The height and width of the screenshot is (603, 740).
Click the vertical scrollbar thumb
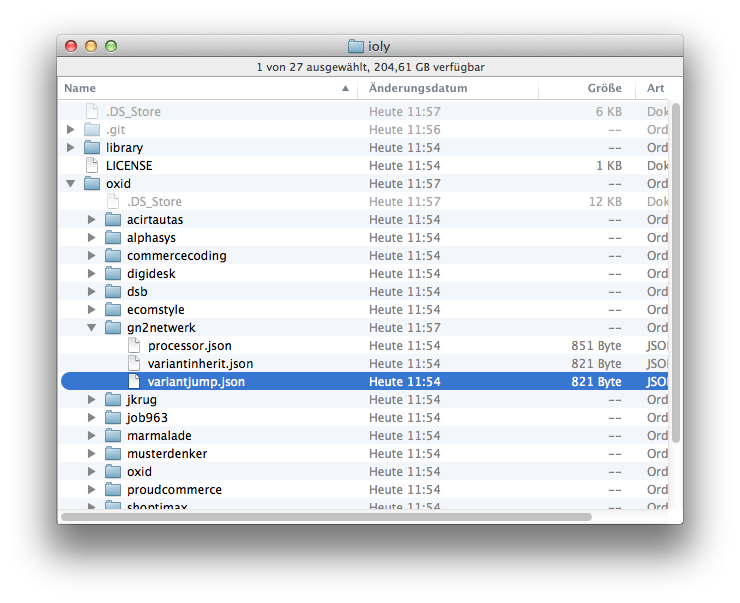(x=676, y=273)
